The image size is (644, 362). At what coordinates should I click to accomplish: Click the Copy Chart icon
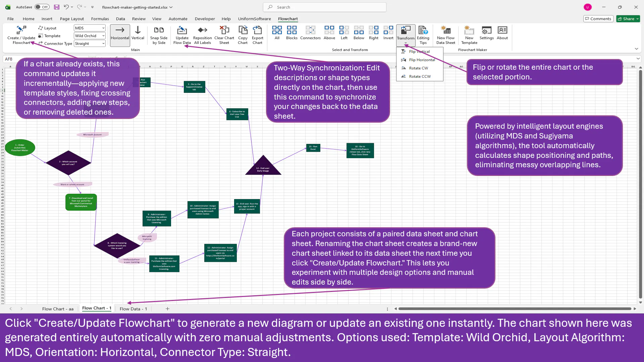[x=243, y=35]
